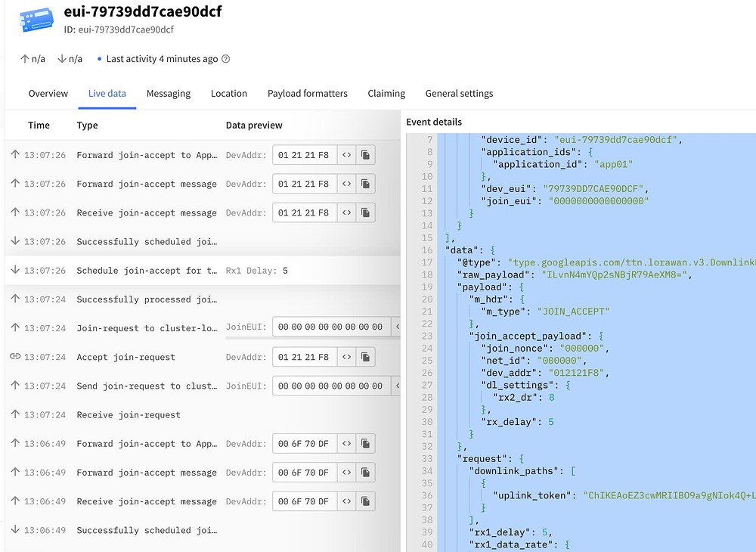Click the raw_payload value in JSON
The image size is (756, 552).
[x=614, y=274]
